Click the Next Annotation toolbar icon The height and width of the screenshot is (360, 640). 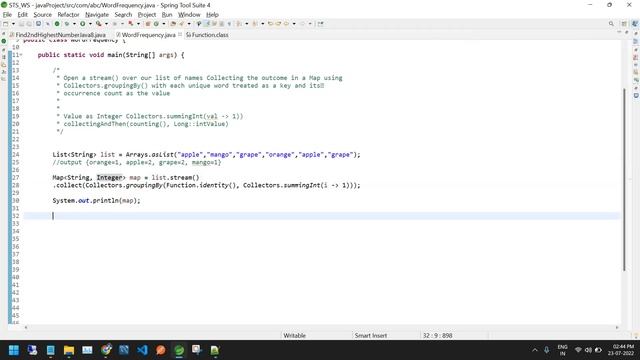240,24
